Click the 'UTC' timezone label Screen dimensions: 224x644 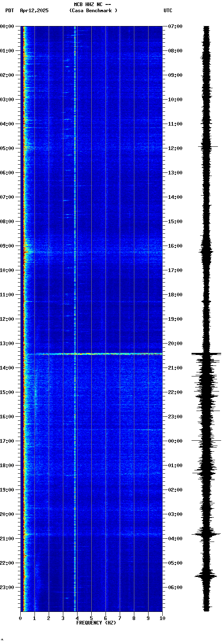click(x=168, y=11)
